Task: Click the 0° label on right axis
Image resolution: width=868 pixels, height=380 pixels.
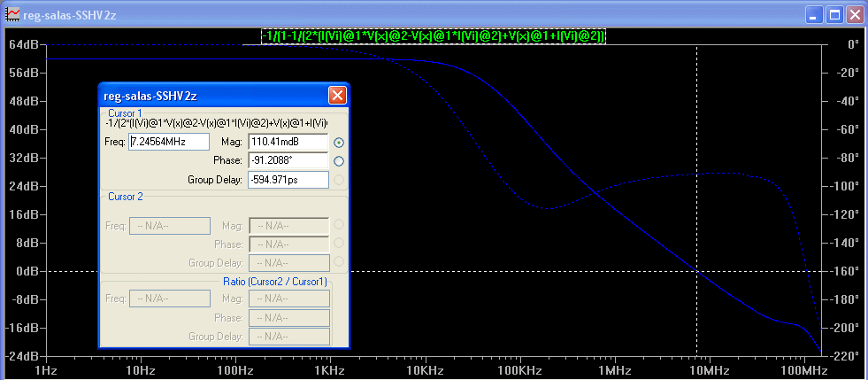Action: [855, 45]
